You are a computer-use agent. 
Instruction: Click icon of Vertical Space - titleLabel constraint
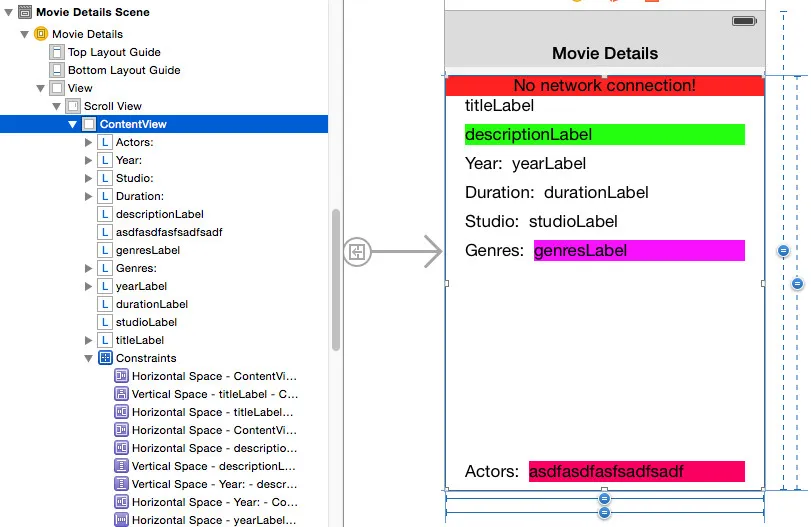pyautogui.click(x=121, y=394)
